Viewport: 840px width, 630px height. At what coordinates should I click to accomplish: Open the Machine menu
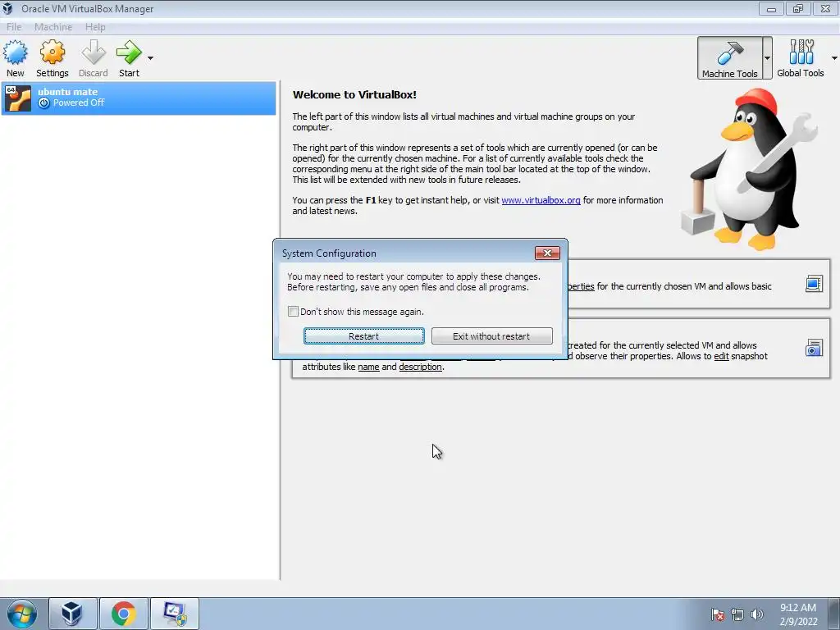click(x=53, y=27)
